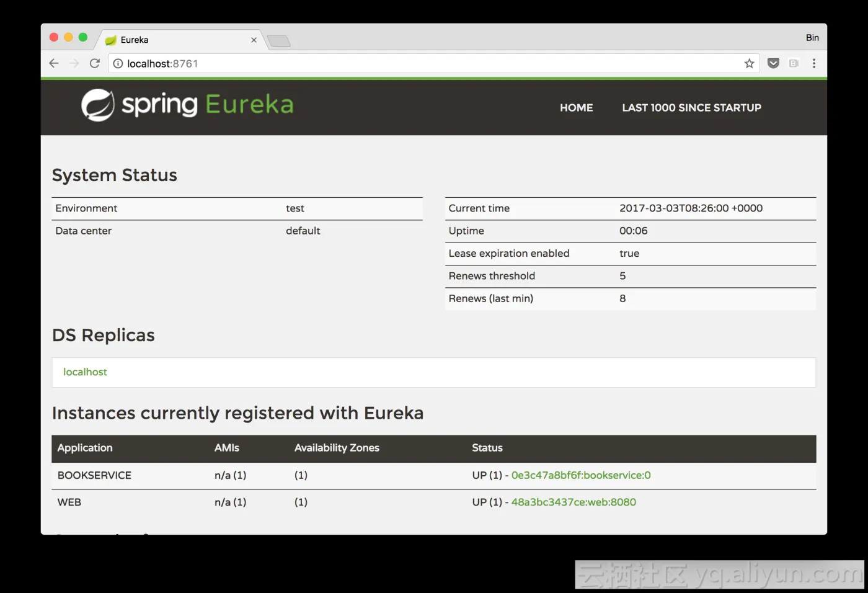Click the DS Replicas heading

click(x=104, y=335)
